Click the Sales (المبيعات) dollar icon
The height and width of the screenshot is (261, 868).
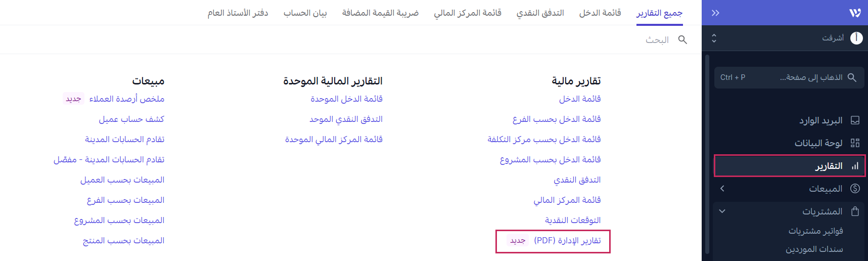coord(855,189)
